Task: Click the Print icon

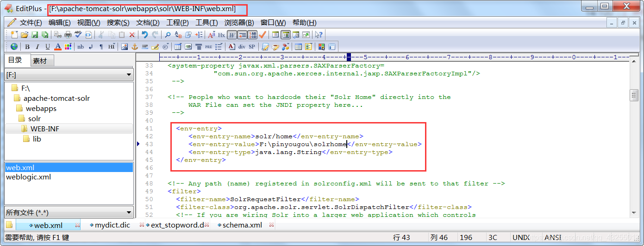Action: tap(68, 35)
